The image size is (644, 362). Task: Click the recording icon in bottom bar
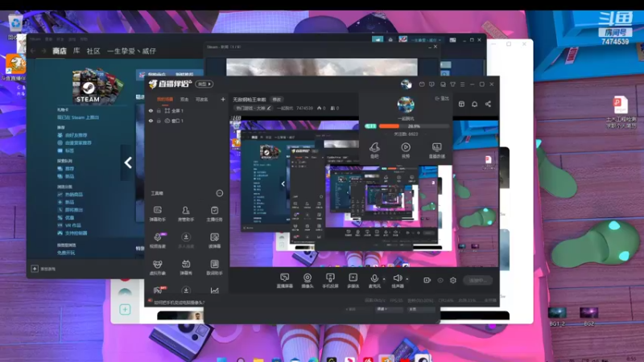(427, 280)
